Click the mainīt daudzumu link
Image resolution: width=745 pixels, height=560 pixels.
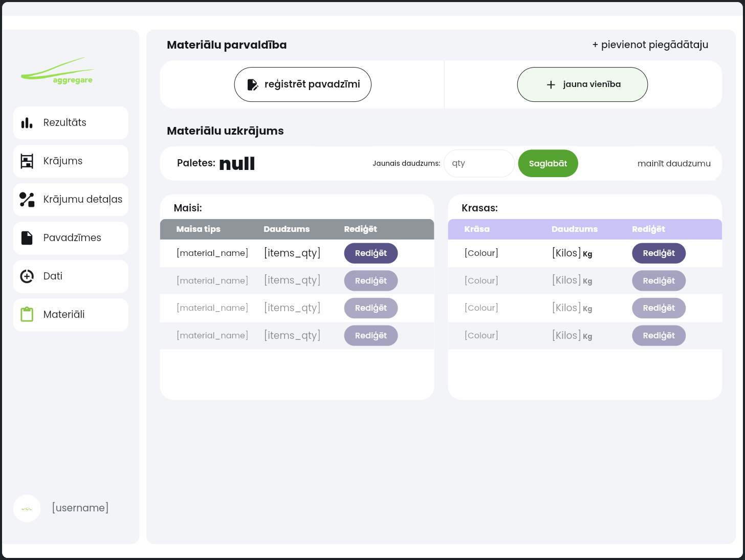pyautogui.click(x=674, y=164)
